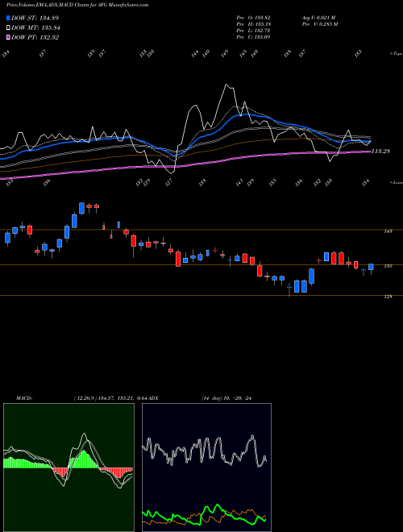Click the MACD parameters text '(12,26,9)'
Screen dimensions: 403x532
tap(85, 398)
